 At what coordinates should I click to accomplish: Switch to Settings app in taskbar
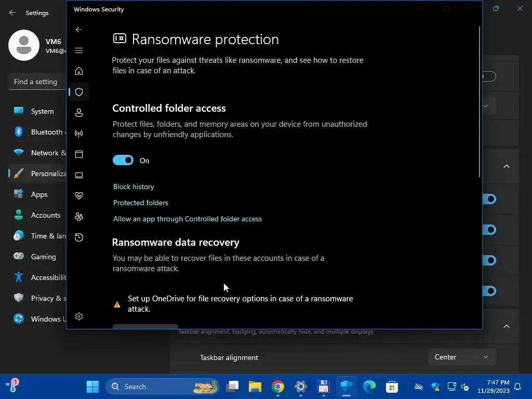(x=301, y=387)
